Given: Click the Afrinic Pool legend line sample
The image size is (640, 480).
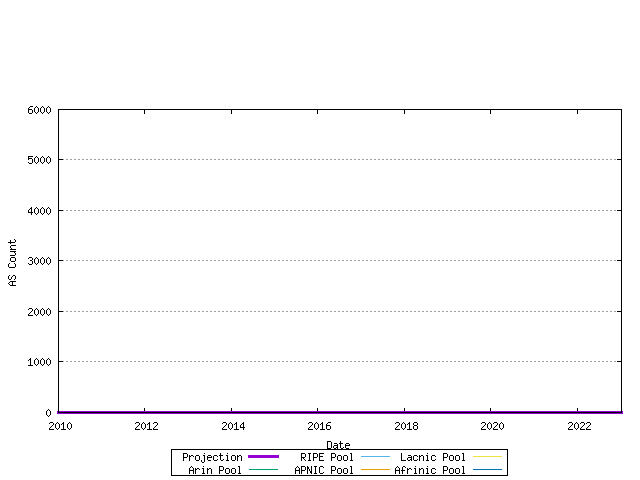Looking at the screenshot, I should tap(487, 470).
